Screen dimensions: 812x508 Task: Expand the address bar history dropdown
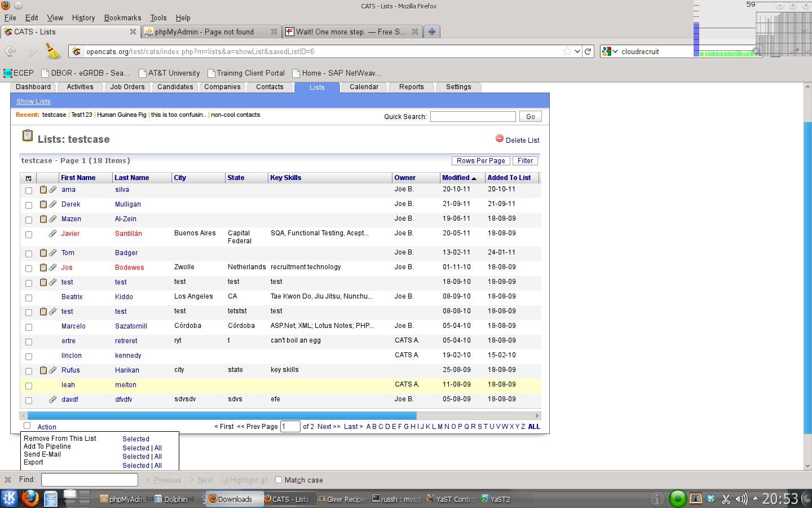coord(577,51)
